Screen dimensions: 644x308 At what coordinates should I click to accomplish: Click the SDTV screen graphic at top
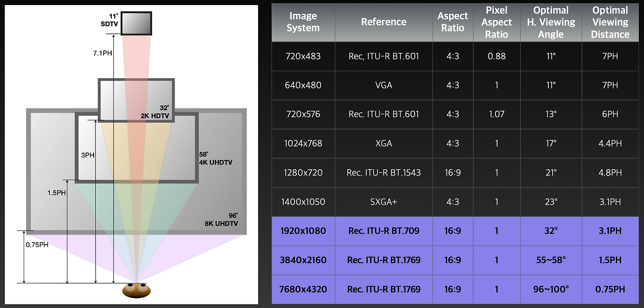point(136,22)
